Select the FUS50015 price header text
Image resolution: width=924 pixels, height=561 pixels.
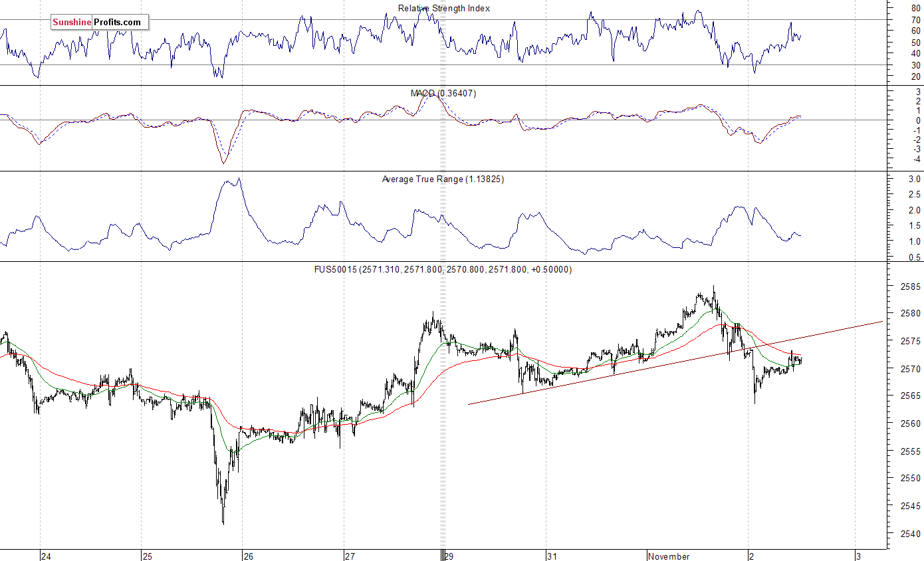[443, 269]
